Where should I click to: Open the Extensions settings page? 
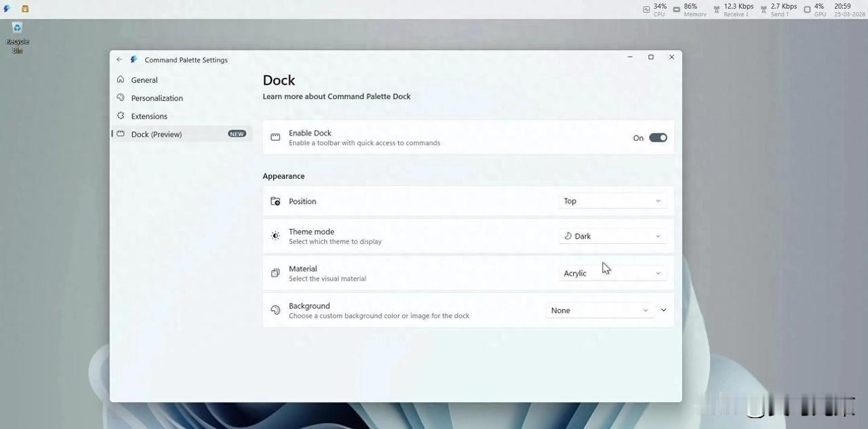(x=181, y=116)
